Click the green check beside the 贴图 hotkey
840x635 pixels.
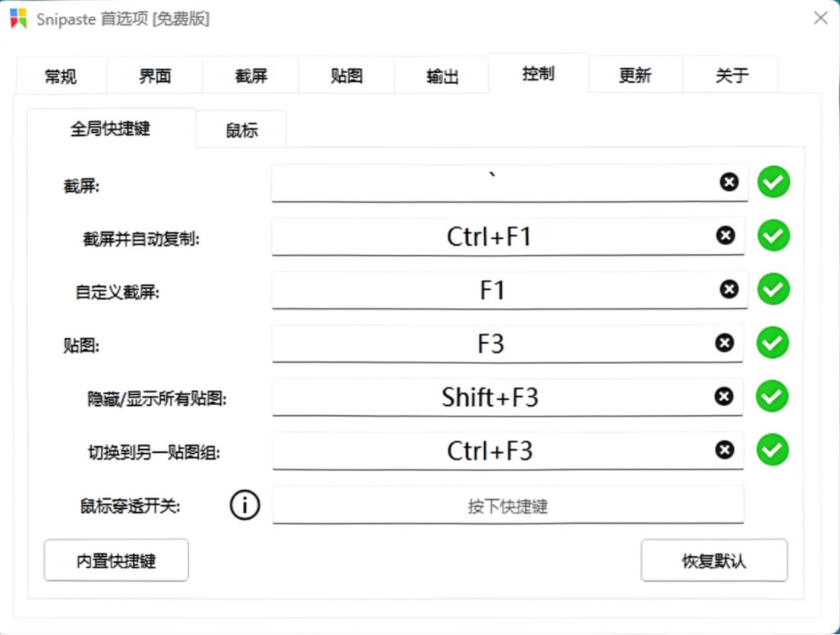pos(772,343)
